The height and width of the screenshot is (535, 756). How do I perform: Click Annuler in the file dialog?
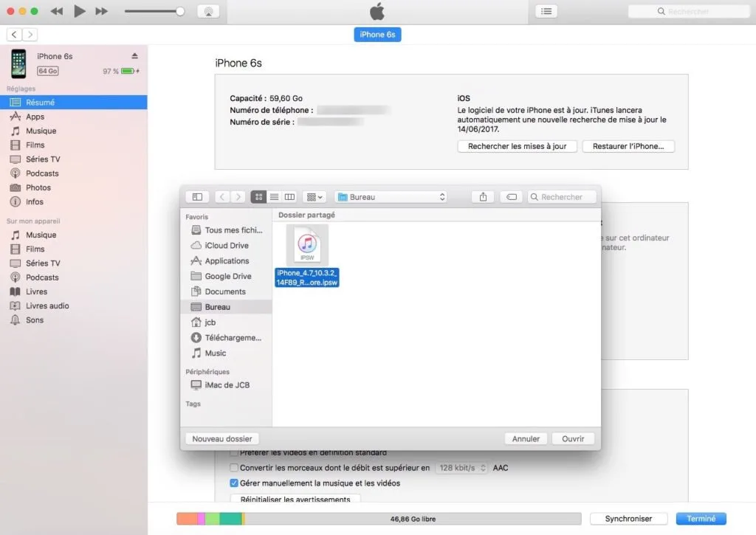[526, 438]
